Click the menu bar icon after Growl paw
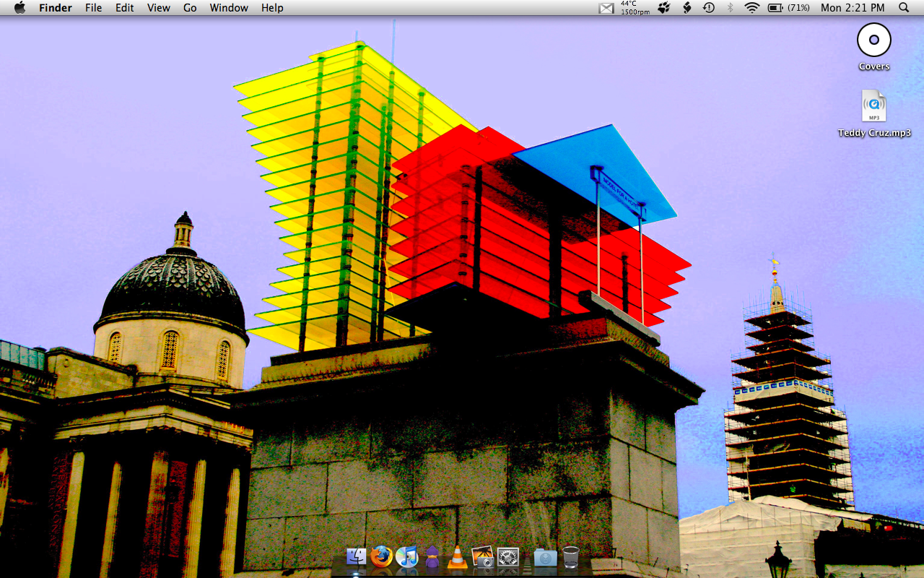The width and height of the screenshot is (924, 578). pos(687,8)
